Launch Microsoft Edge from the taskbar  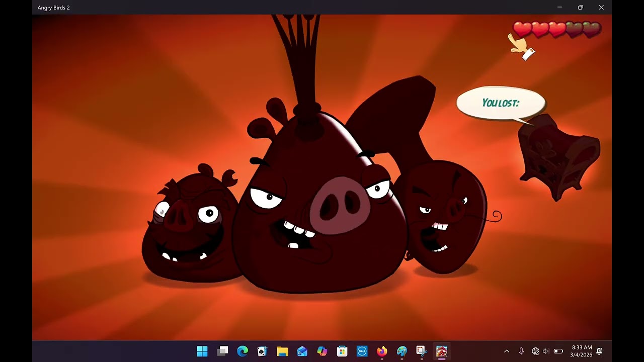coord(243,351)
